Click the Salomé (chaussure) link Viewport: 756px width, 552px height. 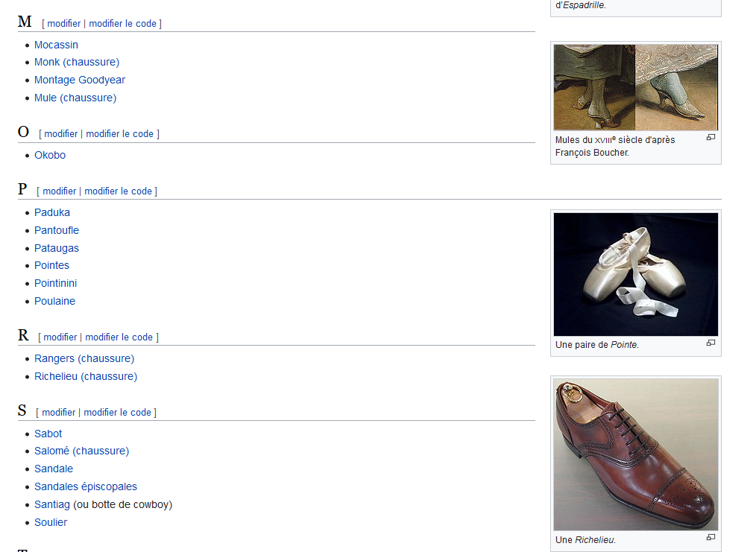[x=81, y=451]
